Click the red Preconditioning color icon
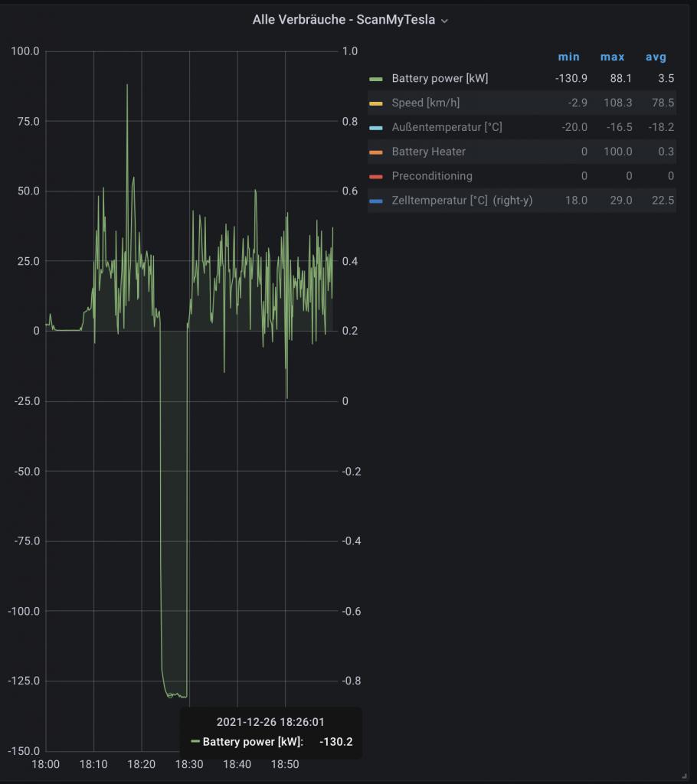Screen dimensions: 697x784 [x=375, y=177]
